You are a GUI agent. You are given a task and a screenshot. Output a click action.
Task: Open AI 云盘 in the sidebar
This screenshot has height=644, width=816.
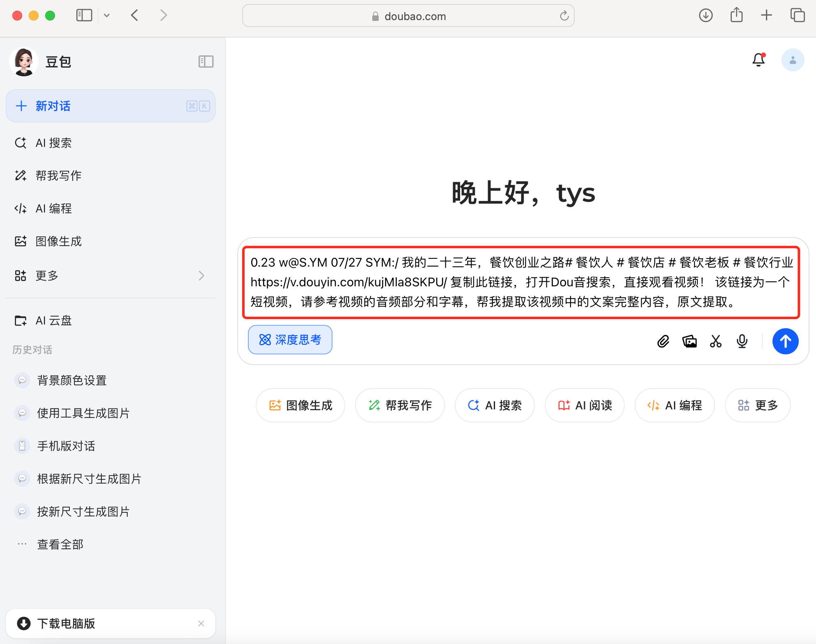click(111, 321)
